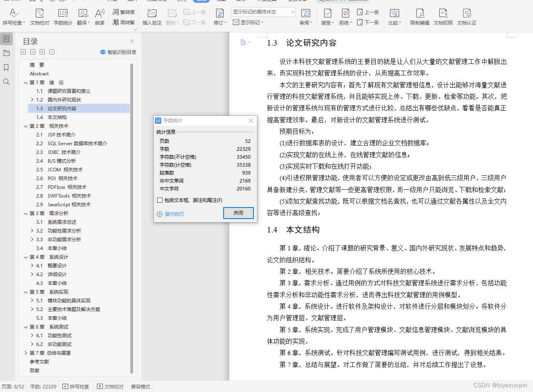Expand the 第7章 总结与展望 node

click(x=26, y=353)
